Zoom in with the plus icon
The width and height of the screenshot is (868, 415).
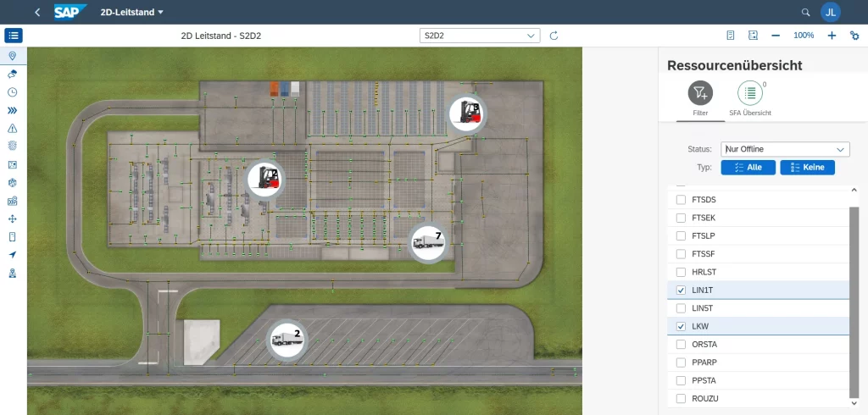click(x=832, y=36)
